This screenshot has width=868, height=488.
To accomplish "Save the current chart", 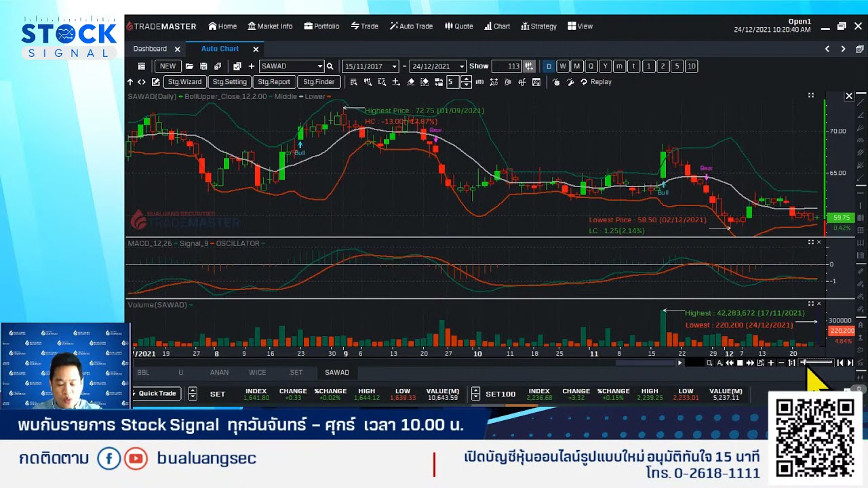I will coord(203,66).
